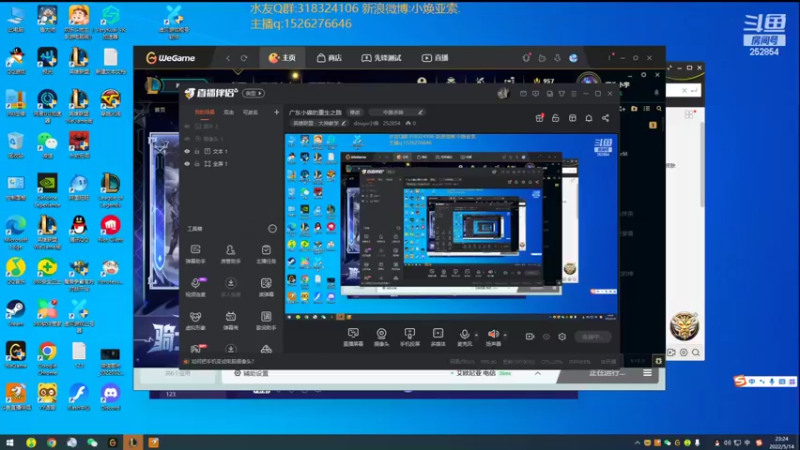Image resolution: width=800 pixels, height=450 pixels.
Task: Collapse the 工具箱 toolbox section
Action: pyautogui.click(x=272, y=229)
